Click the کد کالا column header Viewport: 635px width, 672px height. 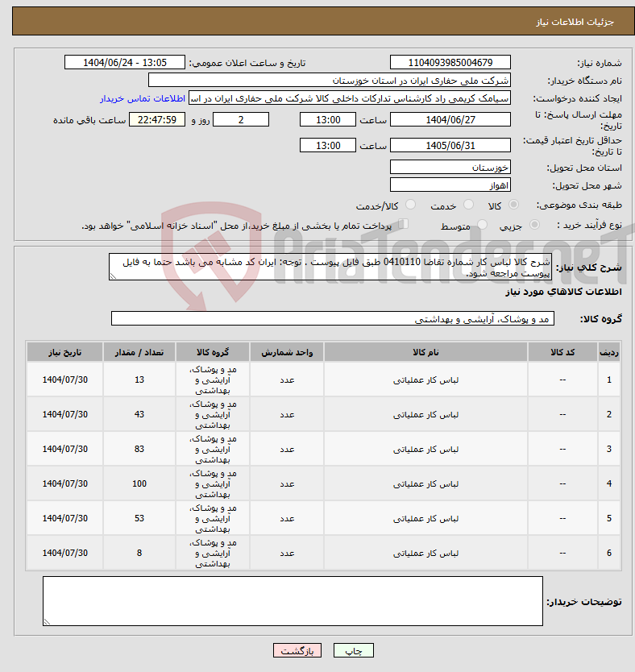(562, 352)
